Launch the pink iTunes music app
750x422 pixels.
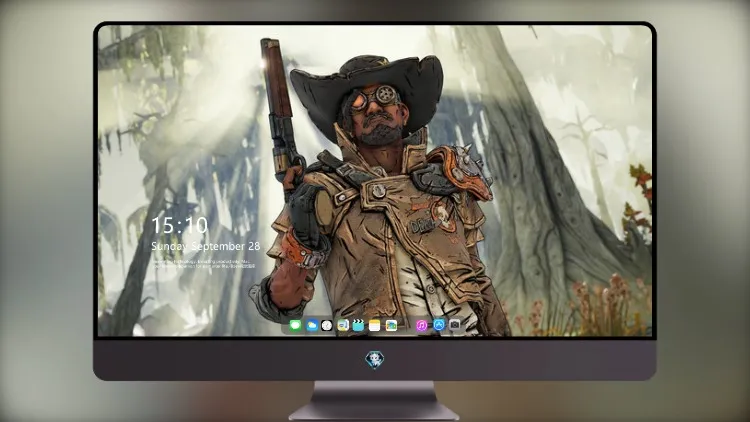tap(421, 326)
